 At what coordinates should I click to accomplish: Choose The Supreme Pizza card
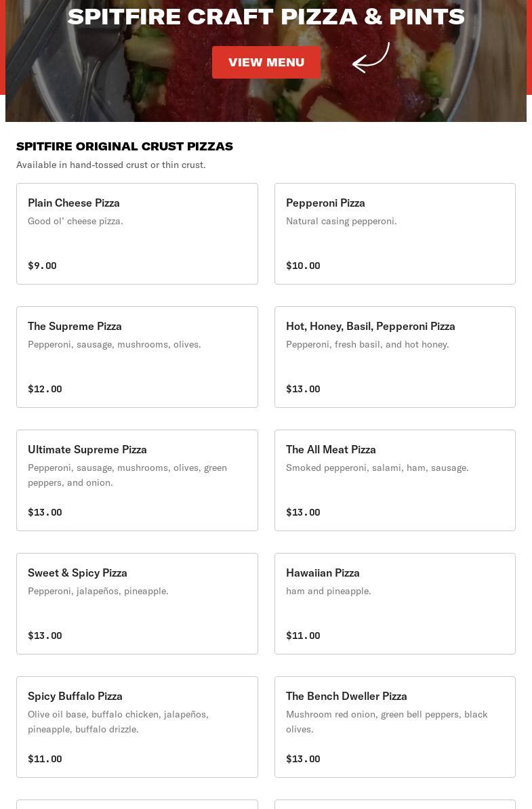[137, 357]
